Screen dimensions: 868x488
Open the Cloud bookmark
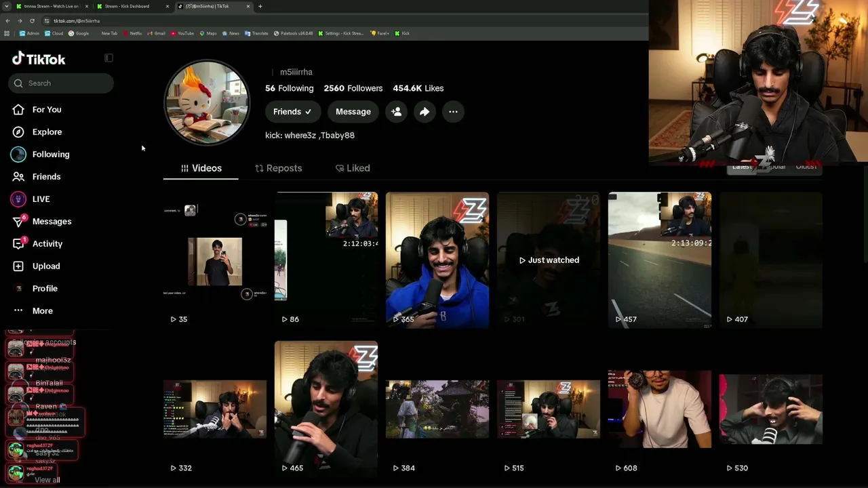pyautogui.click(x=54, y=33)
